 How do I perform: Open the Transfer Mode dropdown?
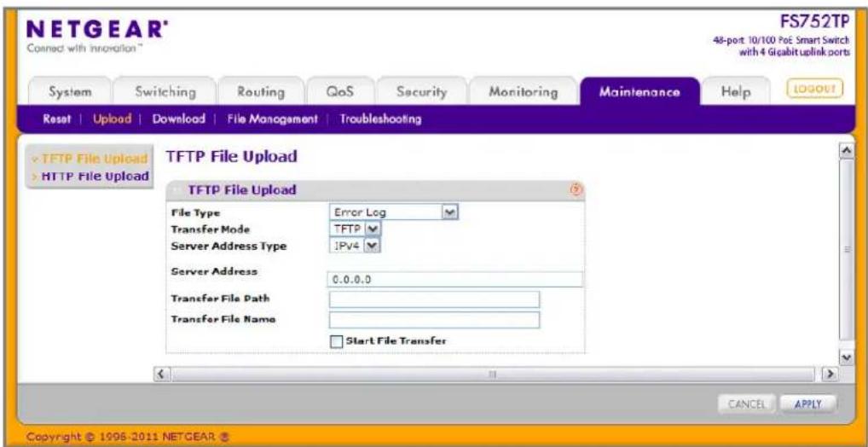355,229
